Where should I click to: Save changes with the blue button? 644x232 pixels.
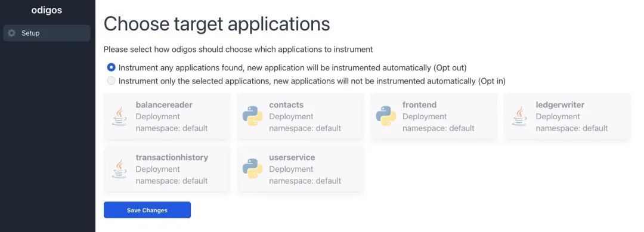coord(147,210)
